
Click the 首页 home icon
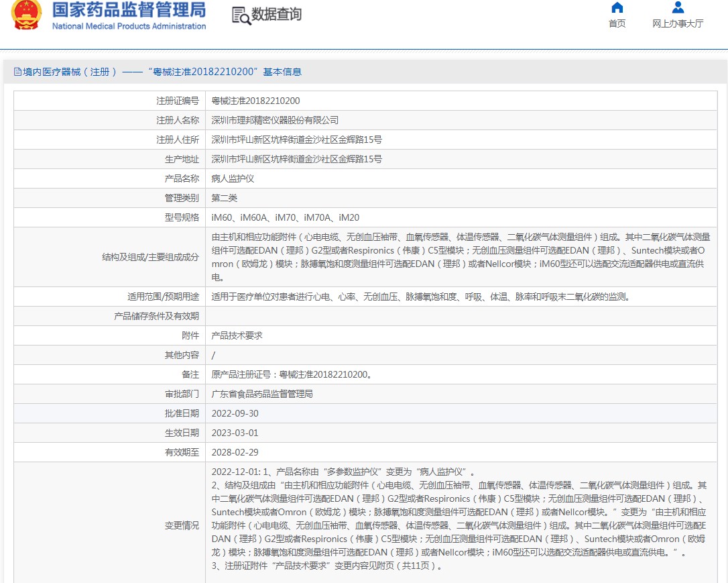617,7
